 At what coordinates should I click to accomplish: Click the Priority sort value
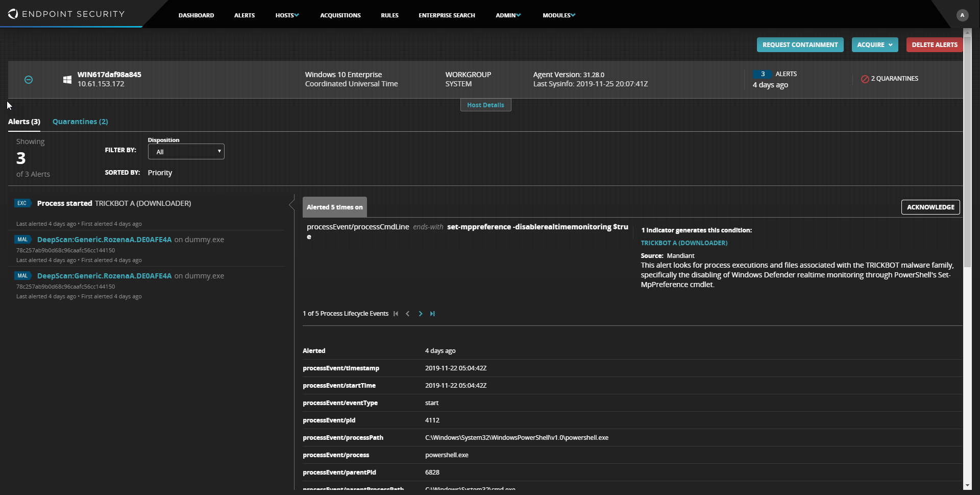(x=160, y=173)
